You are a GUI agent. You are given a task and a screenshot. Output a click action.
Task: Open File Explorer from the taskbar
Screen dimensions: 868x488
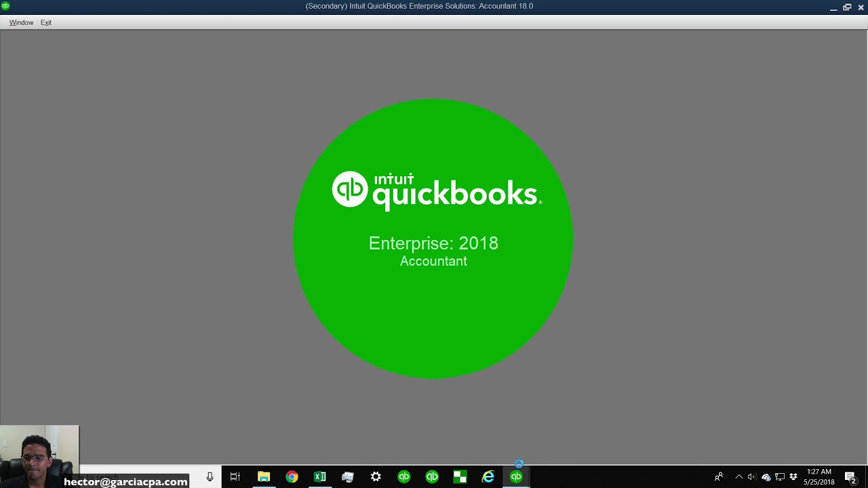pos(264,477)
